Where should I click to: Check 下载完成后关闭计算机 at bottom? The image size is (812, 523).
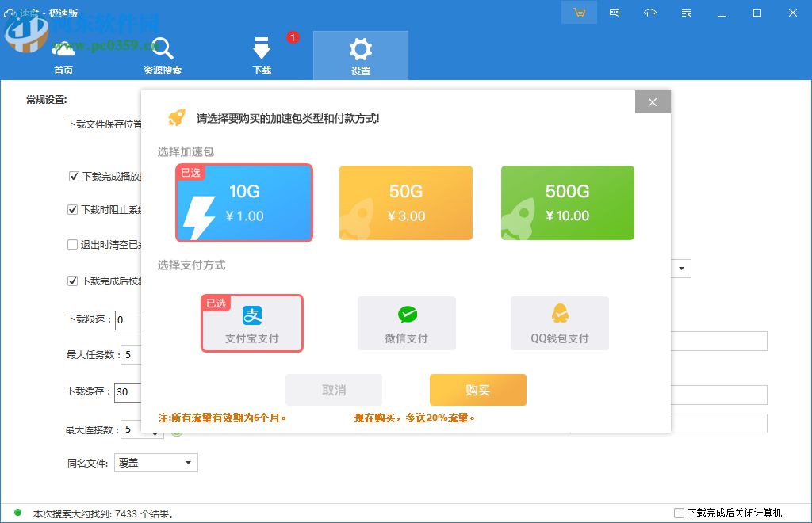(x=678, y=513)
